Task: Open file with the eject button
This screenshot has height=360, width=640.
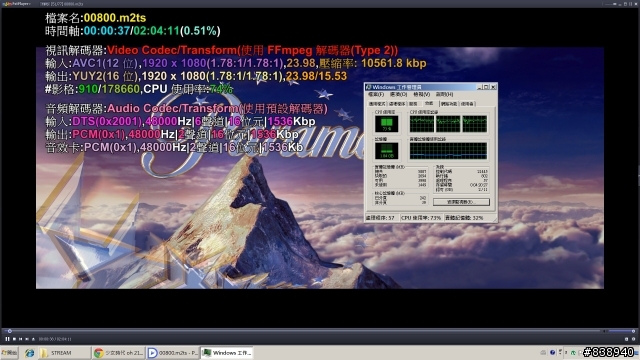Action: tap(33, 339)
